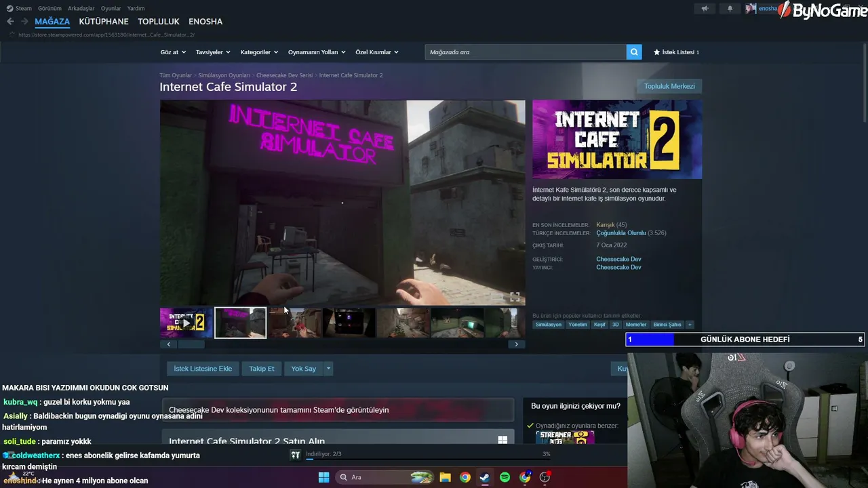Open the Windows Start menu
Screen dimensions: 868x488
pyautogui.click(x=323, y=477)
